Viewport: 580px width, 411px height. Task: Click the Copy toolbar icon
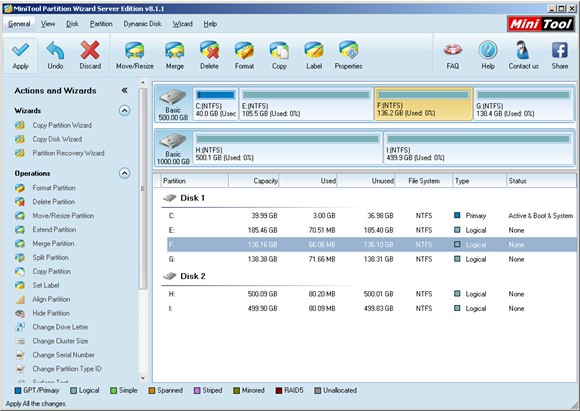coord(279,50)
